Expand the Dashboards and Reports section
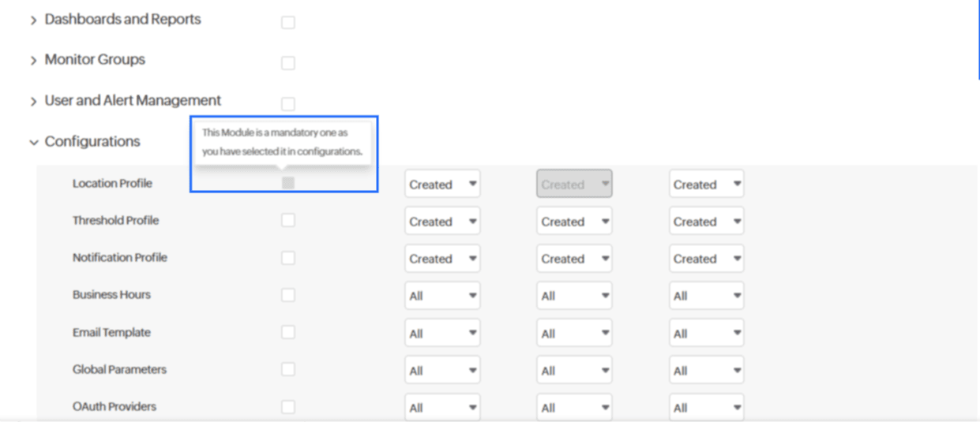The image size is (980, 422). [34, 21]
